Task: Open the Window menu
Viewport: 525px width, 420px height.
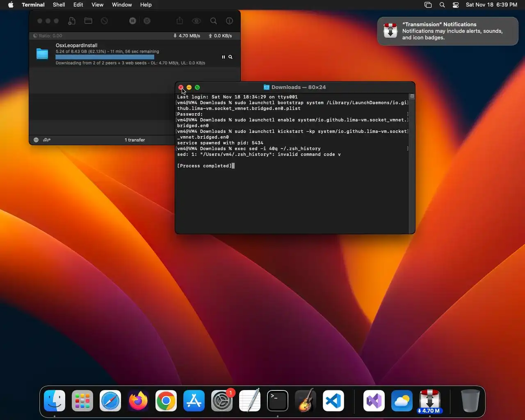Action: pos(122,5)
